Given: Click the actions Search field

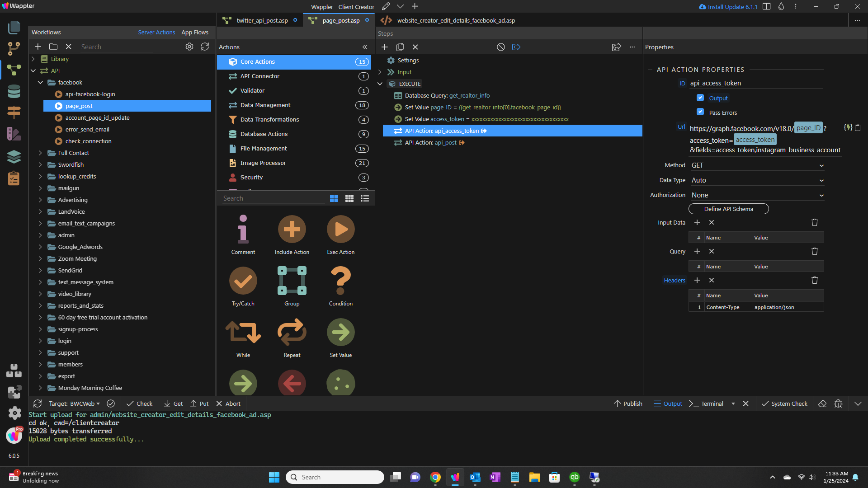Looking at the screenshot, I should tap(273, 198).
